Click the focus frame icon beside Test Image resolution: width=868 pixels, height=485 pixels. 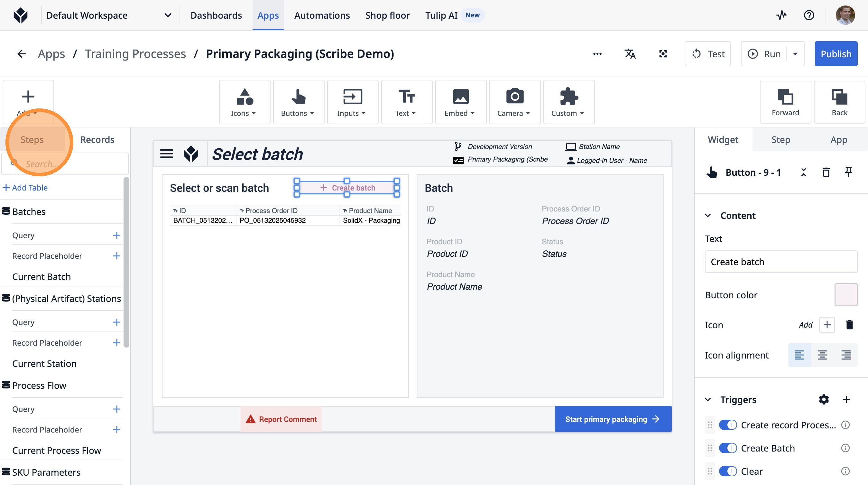tap(663, 54)
